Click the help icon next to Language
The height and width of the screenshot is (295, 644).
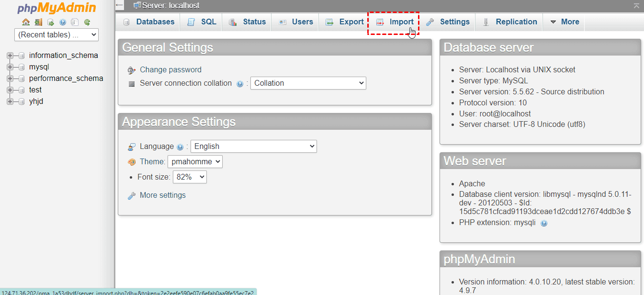coord(180,147)
